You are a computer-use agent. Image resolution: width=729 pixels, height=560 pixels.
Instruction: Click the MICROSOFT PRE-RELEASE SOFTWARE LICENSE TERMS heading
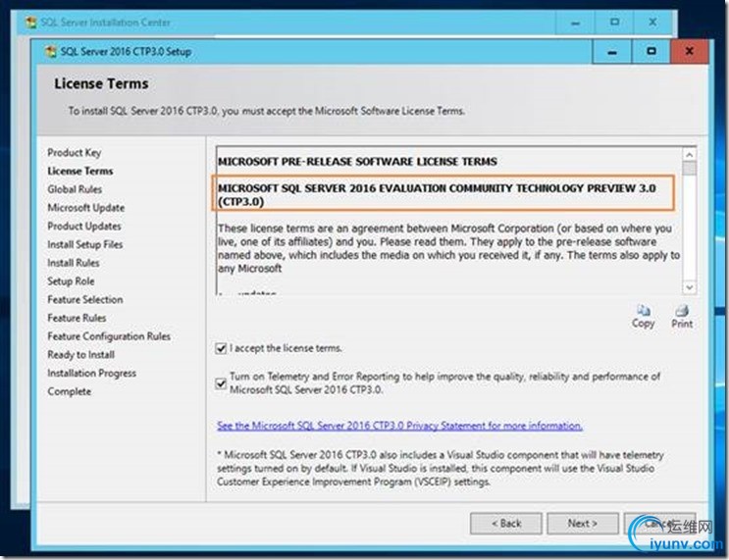[x=357, y=162]
